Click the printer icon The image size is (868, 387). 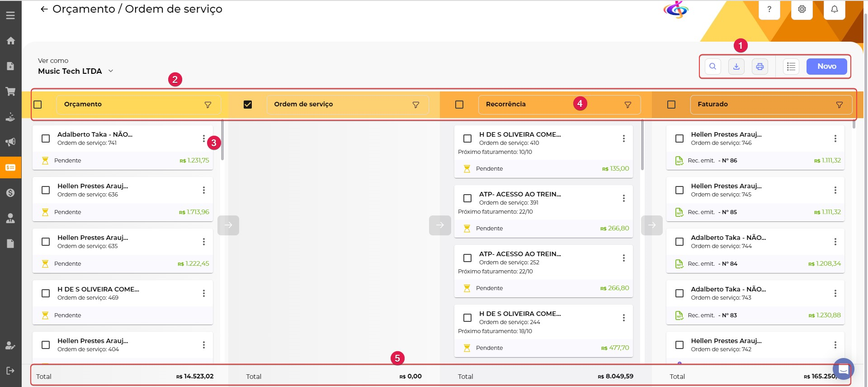coord(760,67)
